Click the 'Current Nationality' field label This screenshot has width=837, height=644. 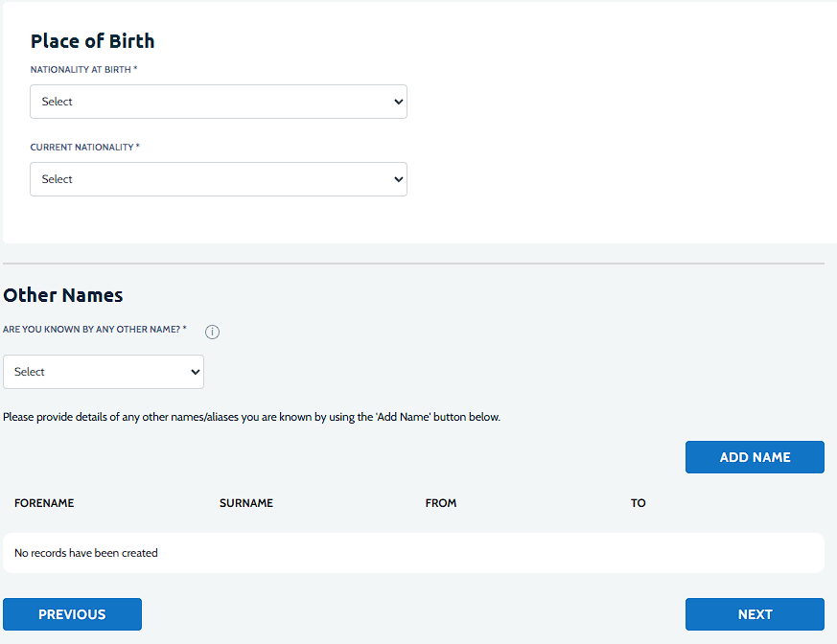pyautogui.click(x=84, y=148)
